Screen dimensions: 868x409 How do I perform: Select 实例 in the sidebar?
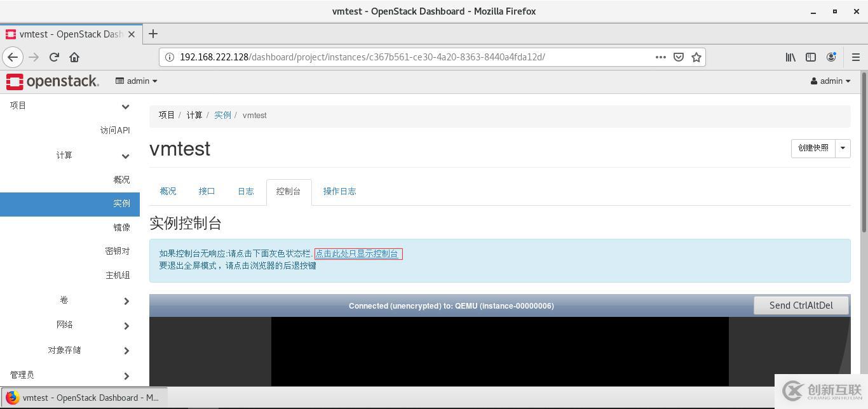(70, 204)
